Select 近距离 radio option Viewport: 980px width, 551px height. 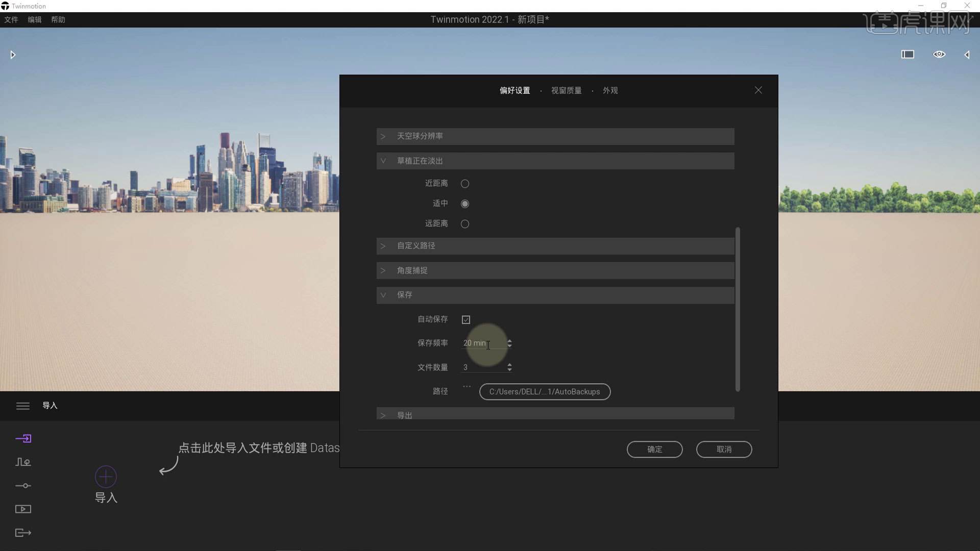coord(465,184)
